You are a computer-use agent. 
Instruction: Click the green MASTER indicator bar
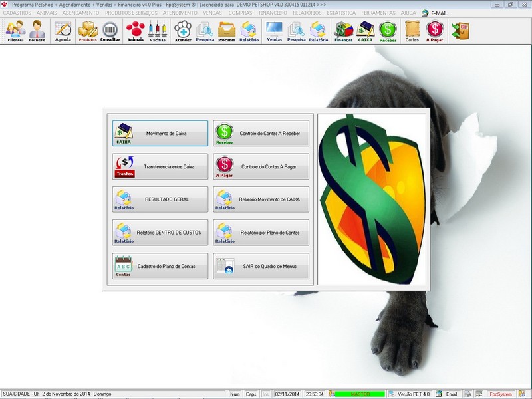click(362, 392)
